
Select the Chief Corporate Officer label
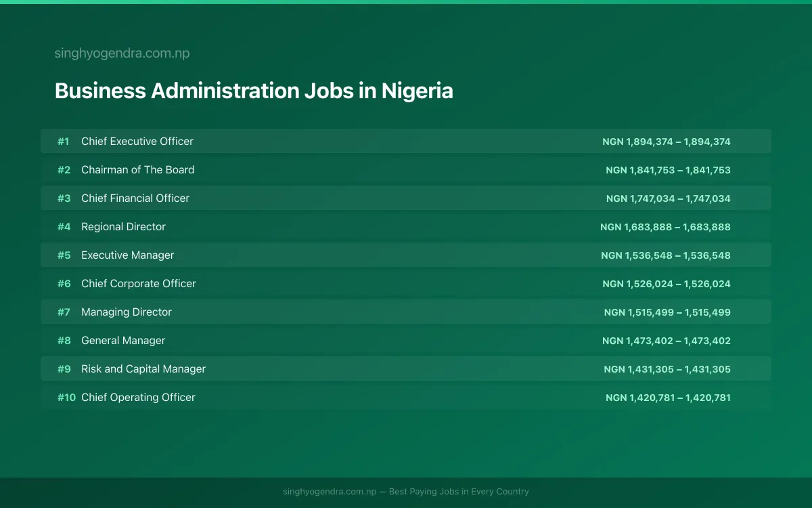click(139, 284)
